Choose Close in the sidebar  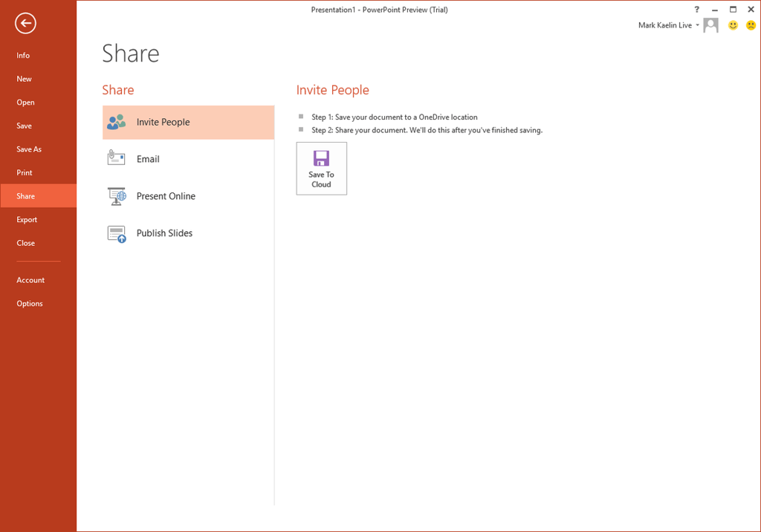39,243
